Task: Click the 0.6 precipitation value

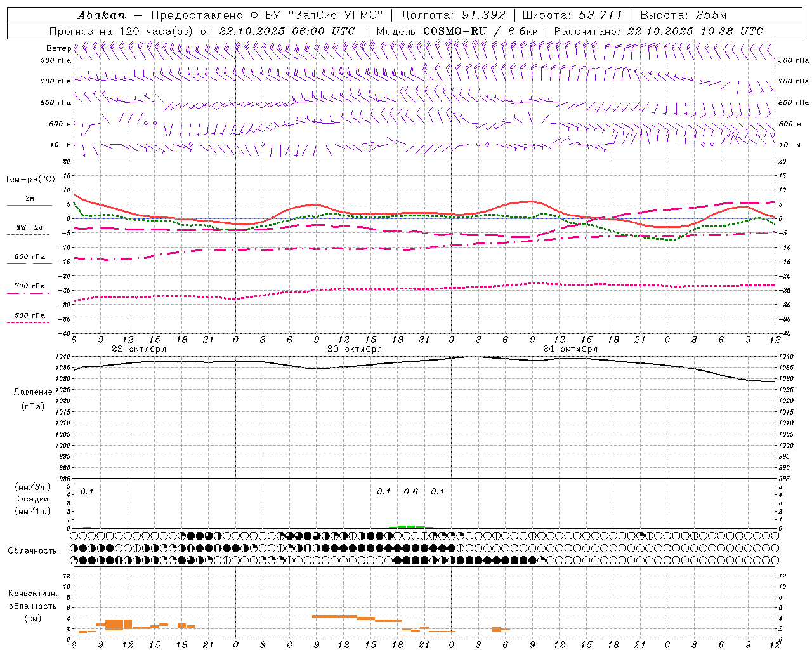Action: click(411, 492)
